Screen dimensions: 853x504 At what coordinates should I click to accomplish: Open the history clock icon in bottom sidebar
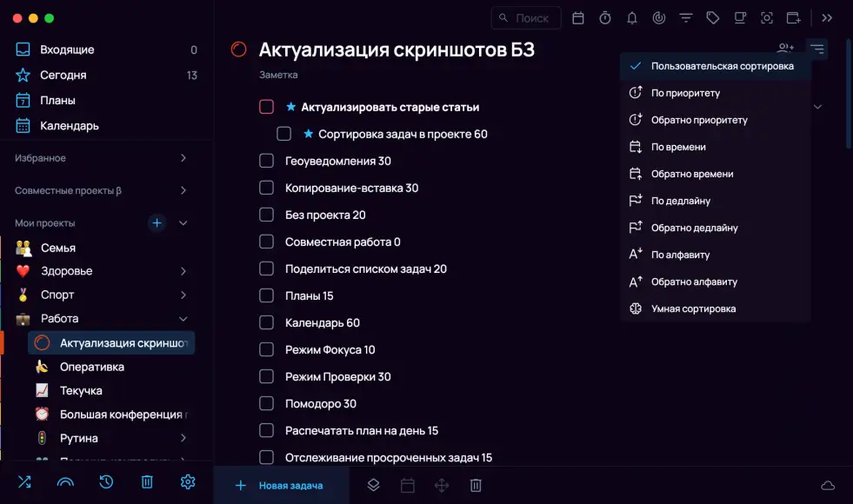click(106, 482)
